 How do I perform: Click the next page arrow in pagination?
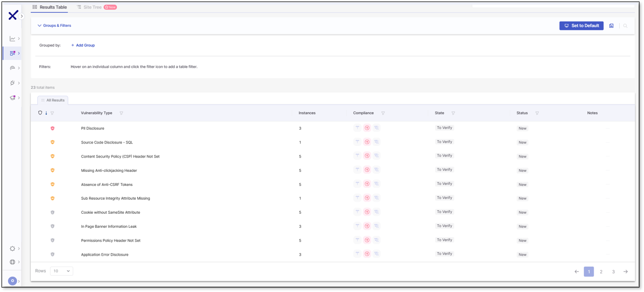pyautogui.click(x=626, y=272)
